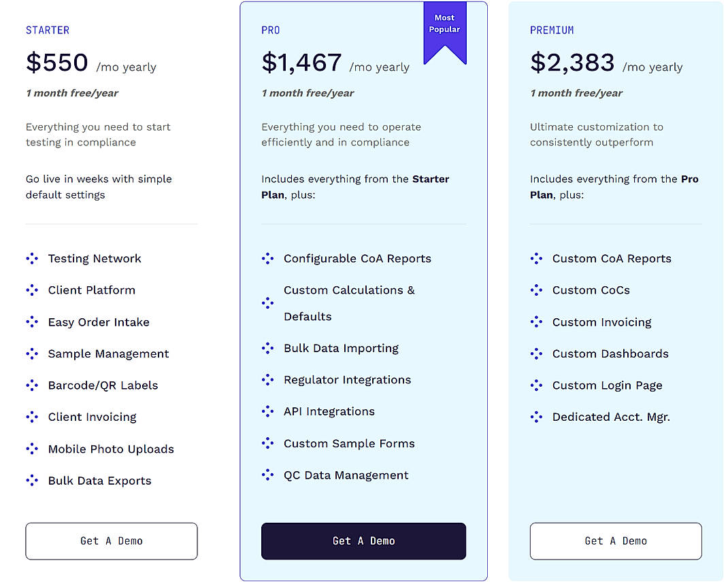The image size is (728, 586).
Task: Click the $1,467 Pro price text
Action: pos(302,62)
